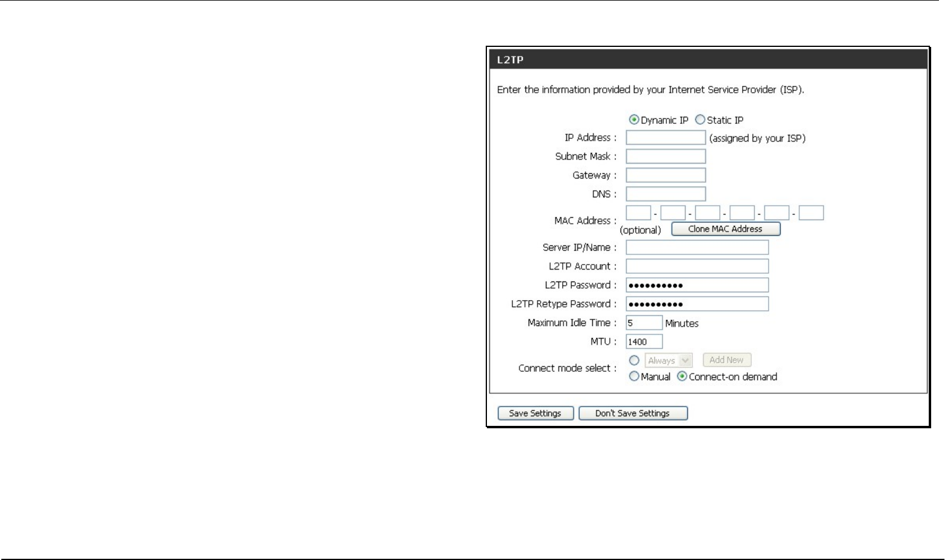
Task: Click the L2TP Account field
Action: pos(697,266)
